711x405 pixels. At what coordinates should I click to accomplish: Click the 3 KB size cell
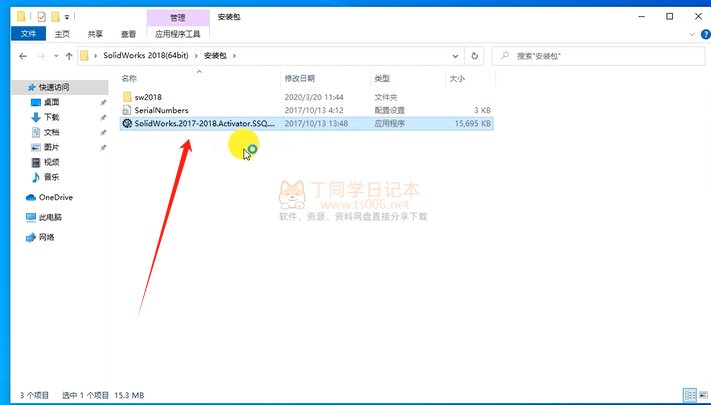482,110
